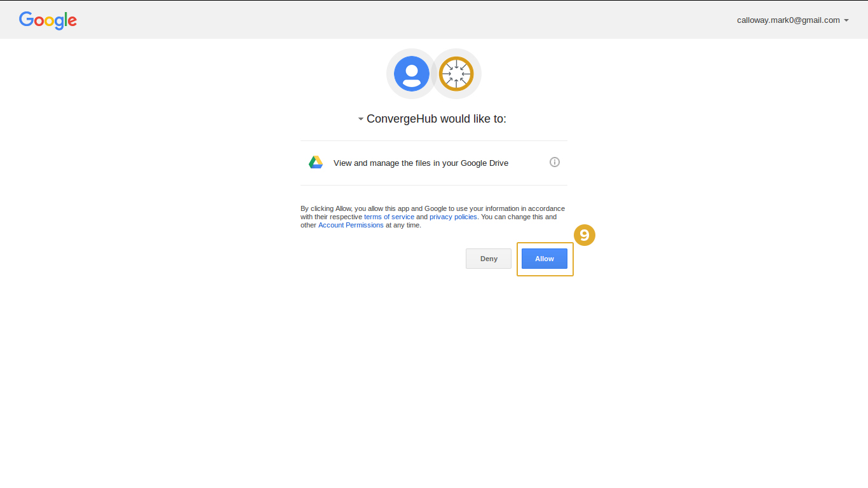Screen dimensions: 868x488
Task: Click the 'ConvergeHub would like to:' heading
Action: pyautogui.click(x=437, y=119)
